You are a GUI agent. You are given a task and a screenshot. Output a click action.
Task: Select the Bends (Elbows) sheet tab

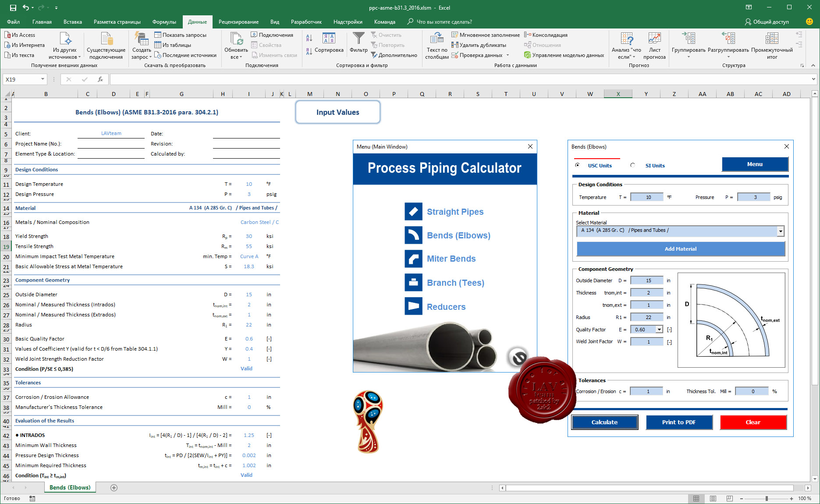click(70, 487)
